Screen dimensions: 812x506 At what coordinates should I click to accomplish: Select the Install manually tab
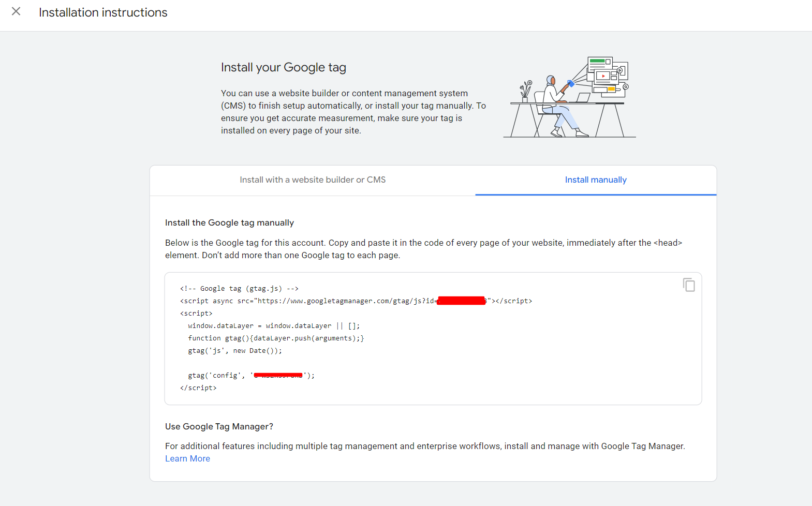pos(596,180)
